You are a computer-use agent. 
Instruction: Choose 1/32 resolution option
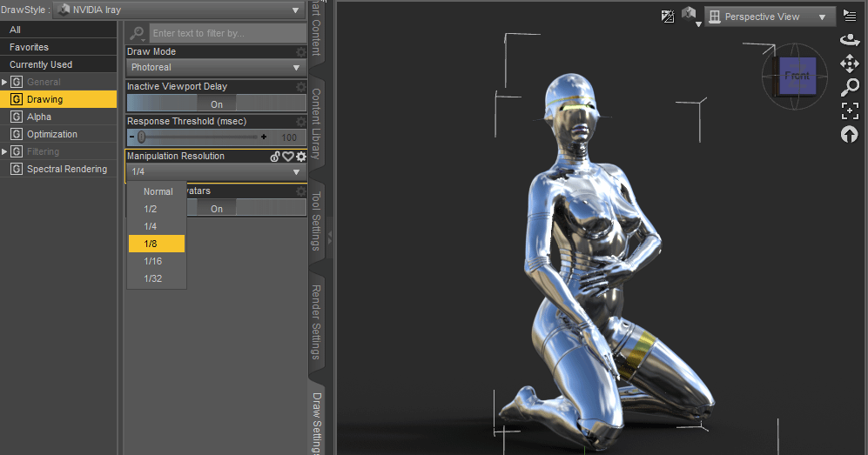157,278
